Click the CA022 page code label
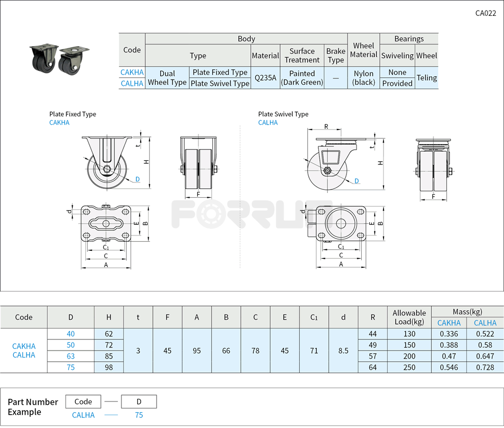This screenshot has width=504, height=428. click(485, 13)
